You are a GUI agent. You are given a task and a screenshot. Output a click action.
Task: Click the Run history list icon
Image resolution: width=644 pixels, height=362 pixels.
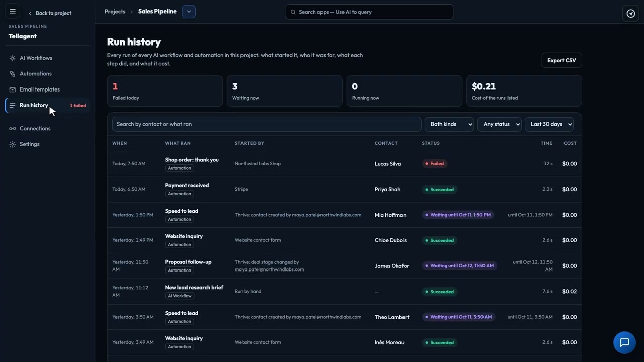pyautogui.click(x=13, y=106)
